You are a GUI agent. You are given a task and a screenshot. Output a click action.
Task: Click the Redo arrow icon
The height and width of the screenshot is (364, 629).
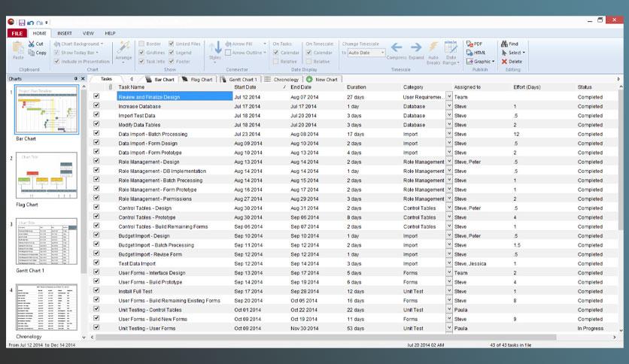39,23
